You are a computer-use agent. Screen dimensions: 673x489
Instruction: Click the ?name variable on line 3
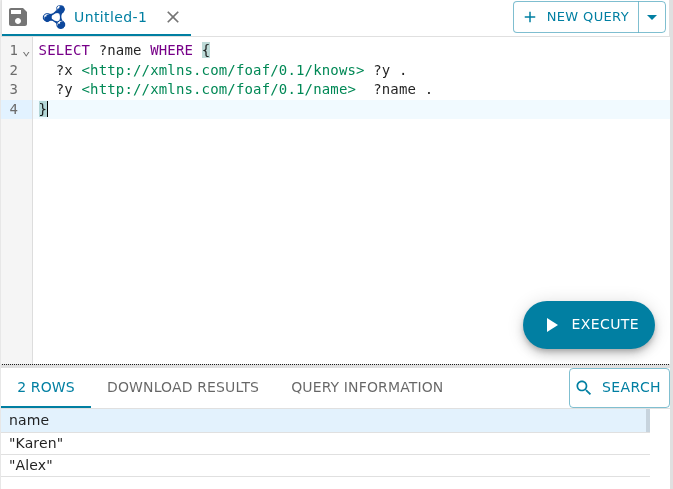click(x=394, y=89)
